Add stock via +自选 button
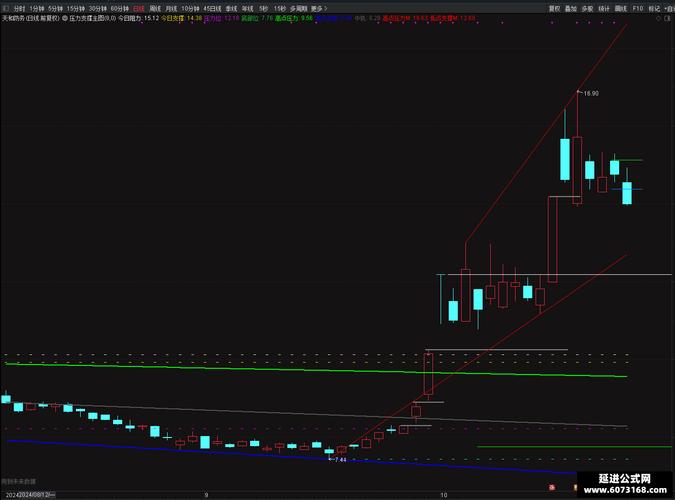Image resolution: width=675 pixels, height=500 pixels. (667, 7)
